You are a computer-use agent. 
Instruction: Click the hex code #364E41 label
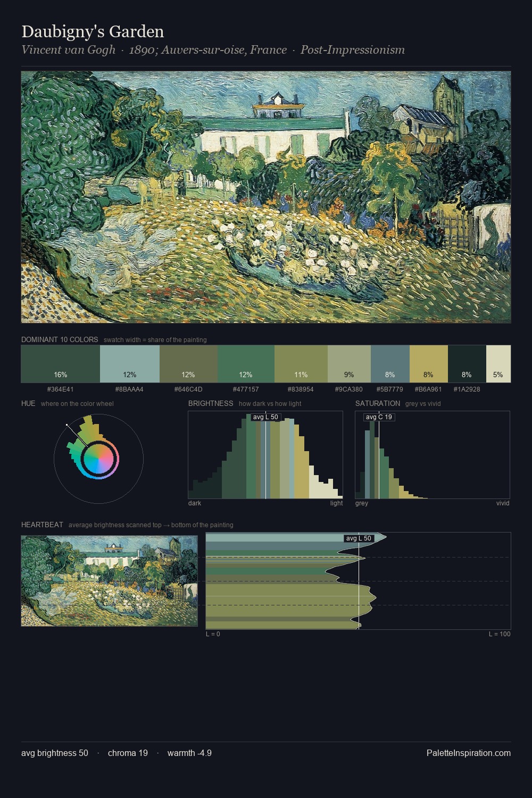coord(61,389)
